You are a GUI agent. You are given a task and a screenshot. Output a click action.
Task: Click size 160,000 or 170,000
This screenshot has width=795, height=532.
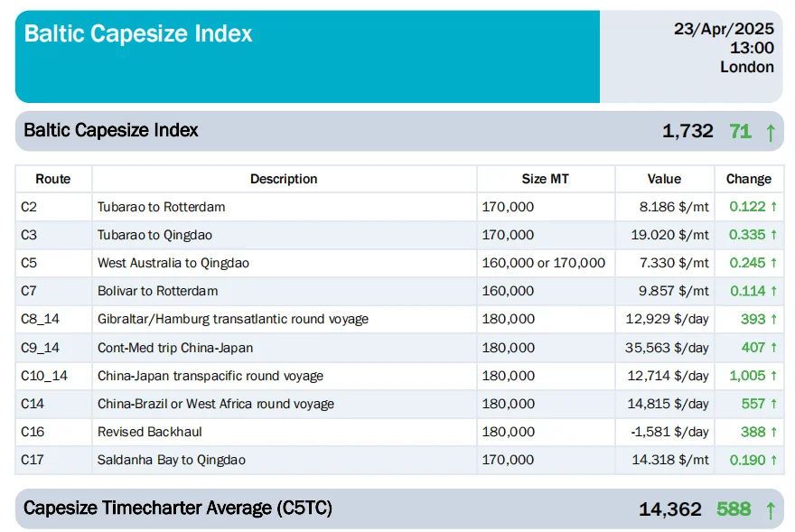point(544,263)
